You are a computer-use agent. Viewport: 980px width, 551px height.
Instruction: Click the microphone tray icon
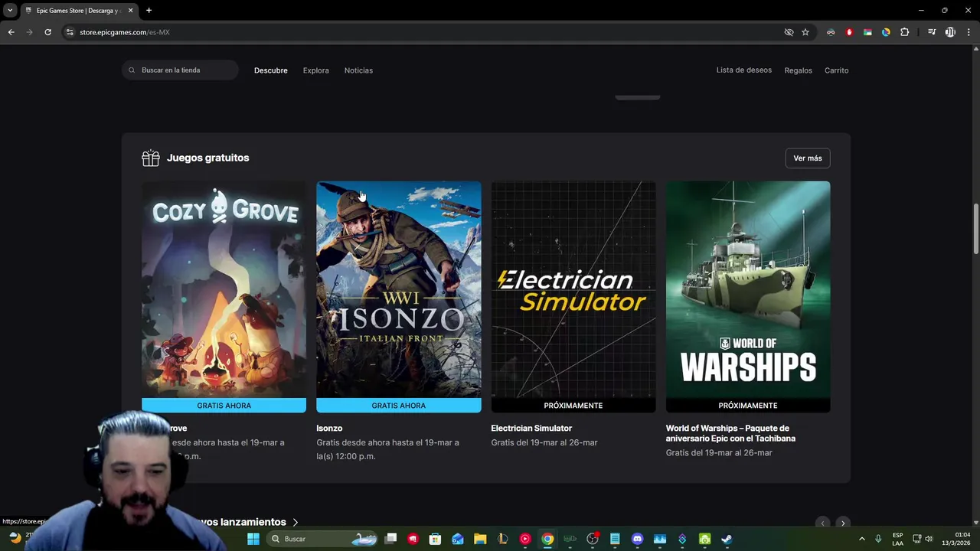pos(878,539)
